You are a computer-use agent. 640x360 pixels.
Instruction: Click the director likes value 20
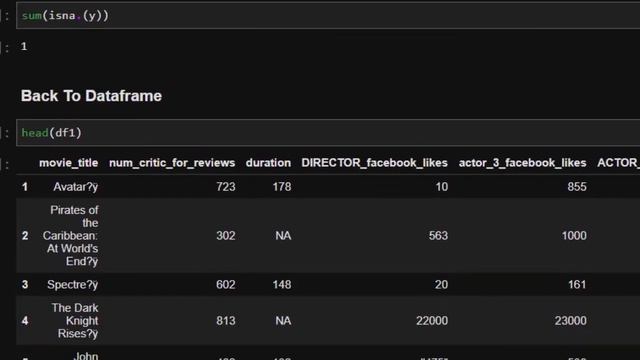point(441,284)
